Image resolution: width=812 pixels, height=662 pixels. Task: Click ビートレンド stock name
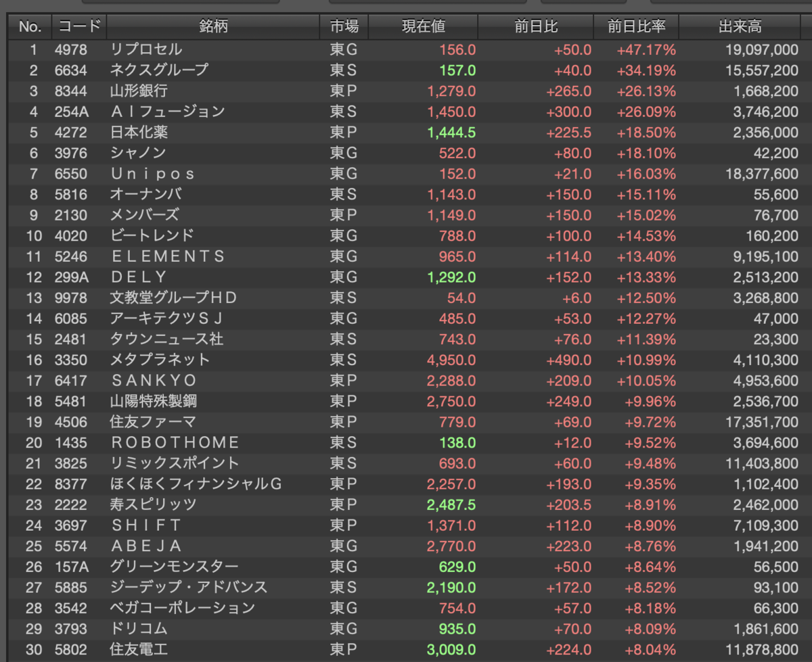tap(152, 235)
